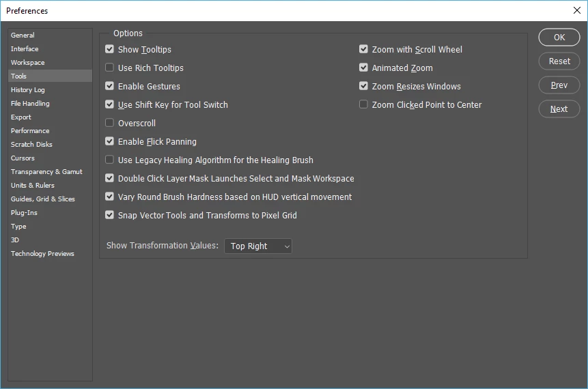Close the Preferences dialog
The image size is (588, 389).
[x=577, y=10]
